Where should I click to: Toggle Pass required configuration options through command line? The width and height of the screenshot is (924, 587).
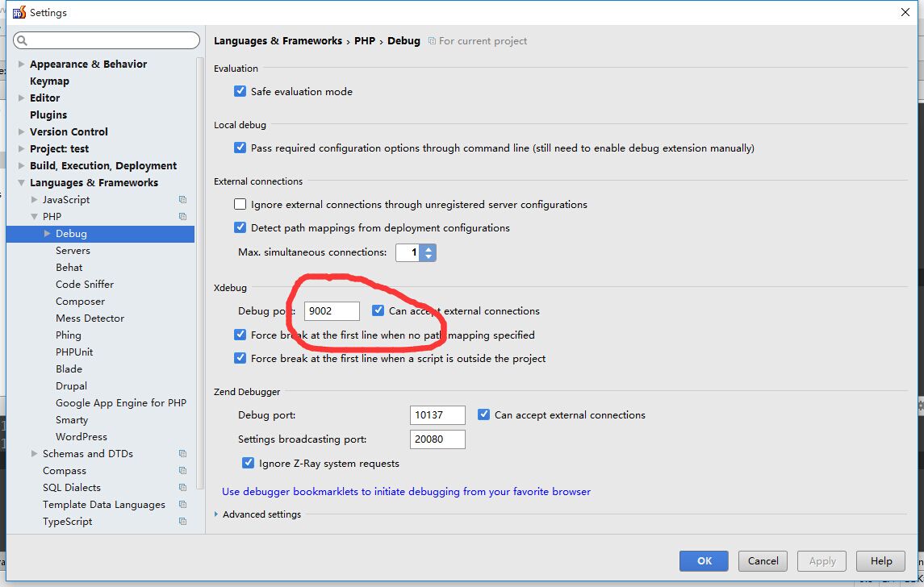pos(240,148)
